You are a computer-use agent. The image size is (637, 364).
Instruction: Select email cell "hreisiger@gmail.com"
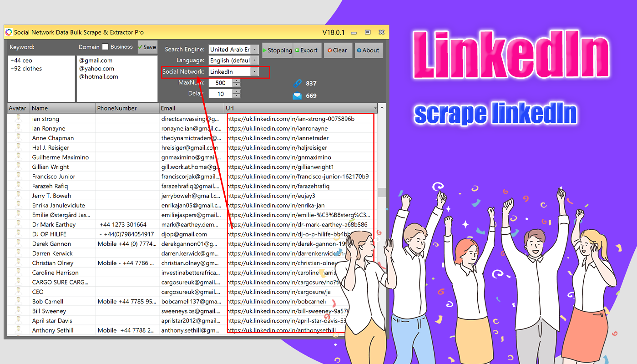tap(190, 147)
